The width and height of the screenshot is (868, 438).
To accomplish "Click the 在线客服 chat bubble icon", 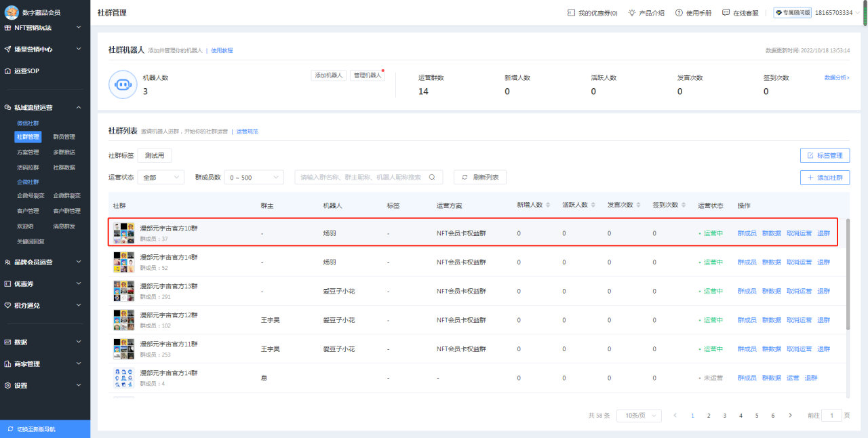I will click(726, 13).
